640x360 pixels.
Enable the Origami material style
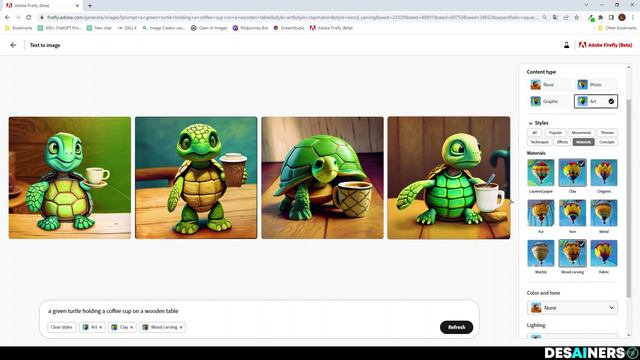604,173
